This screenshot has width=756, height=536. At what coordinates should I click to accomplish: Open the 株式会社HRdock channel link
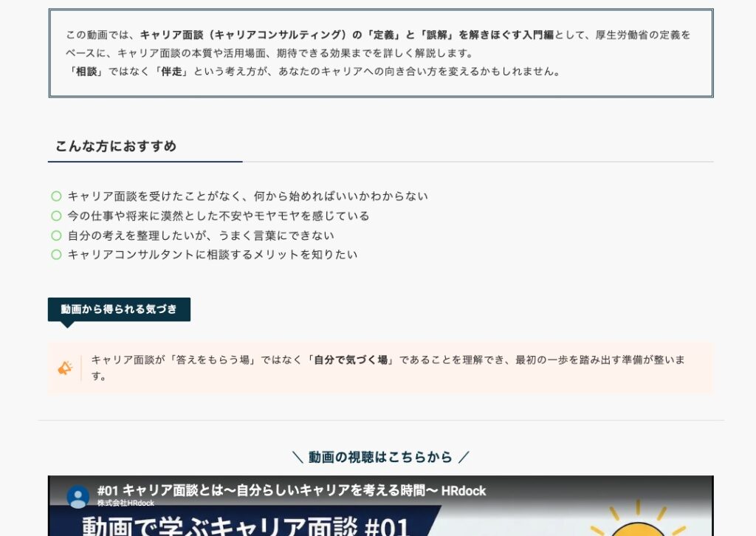click(x=126, y=504)
